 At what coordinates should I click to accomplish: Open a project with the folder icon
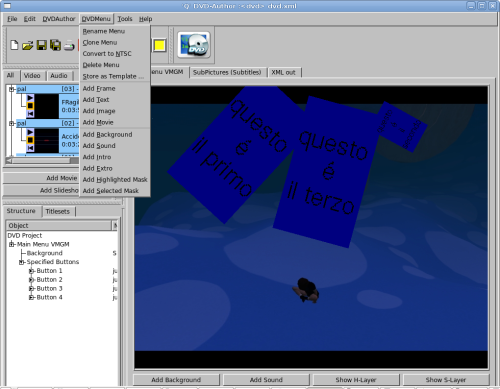(x=28, y=45)
